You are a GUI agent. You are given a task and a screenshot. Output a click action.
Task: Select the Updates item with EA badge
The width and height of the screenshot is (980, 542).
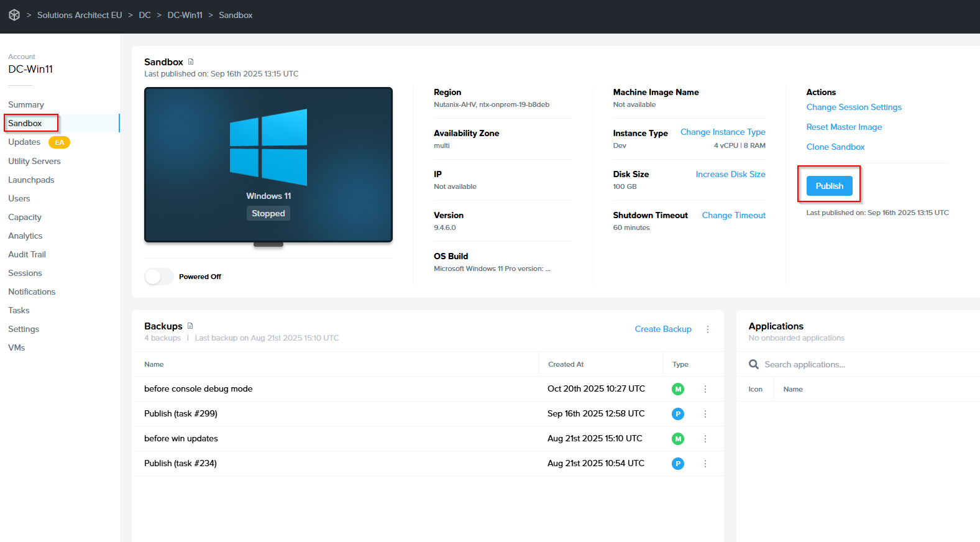24,142
